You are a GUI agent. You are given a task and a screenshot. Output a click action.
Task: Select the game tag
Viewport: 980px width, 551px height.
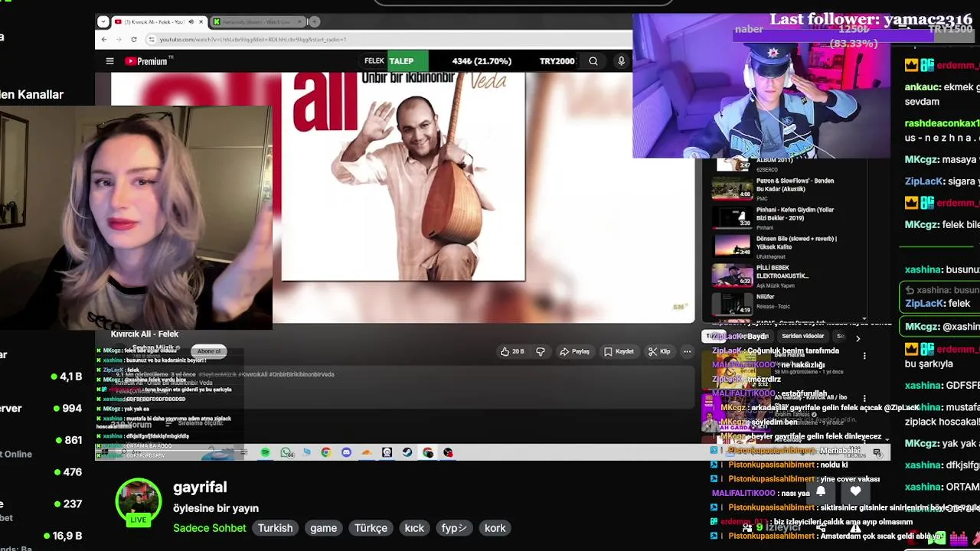tap(323, 528)
